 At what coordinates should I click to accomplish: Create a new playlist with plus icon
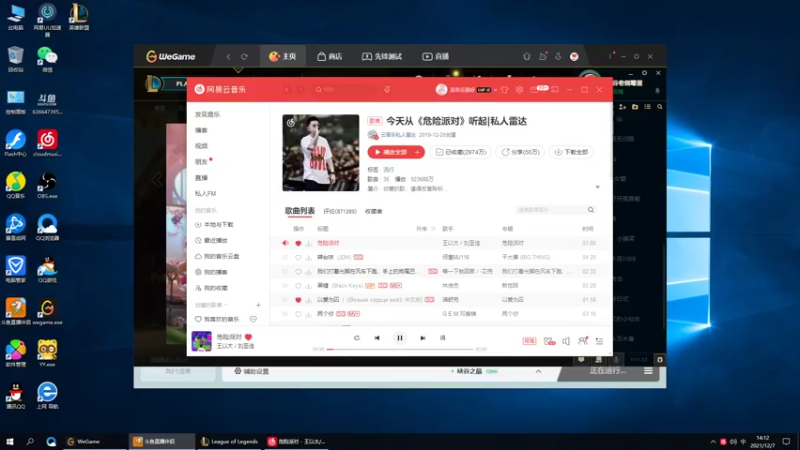pyautogui.click(x=258, y=305)
